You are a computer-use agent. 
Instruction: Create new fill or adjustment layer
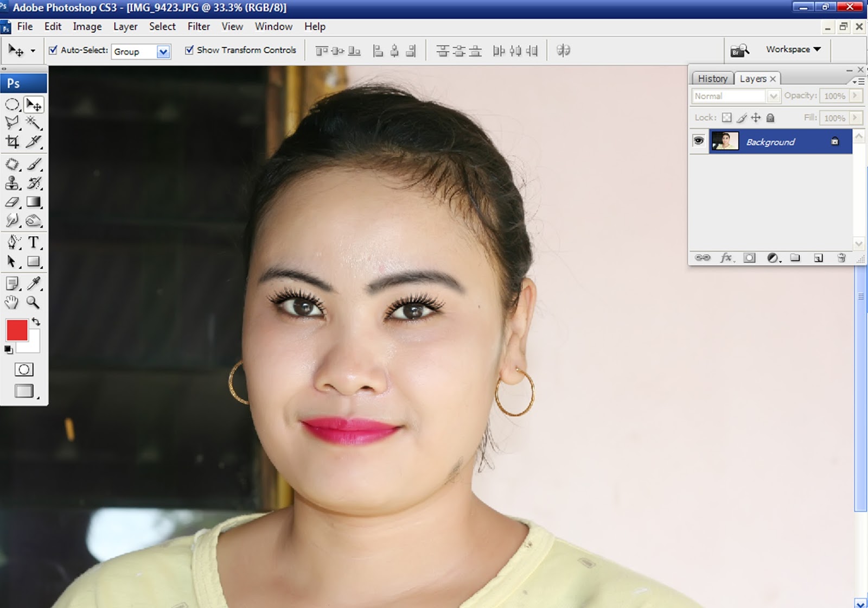click(774, 258)
